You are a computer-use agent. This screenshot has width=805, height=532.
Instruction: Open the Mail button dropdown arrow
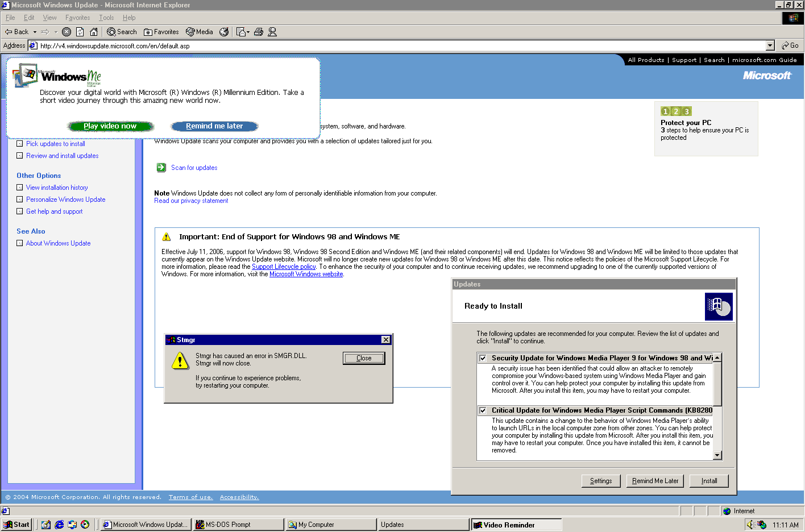point(248,32)
